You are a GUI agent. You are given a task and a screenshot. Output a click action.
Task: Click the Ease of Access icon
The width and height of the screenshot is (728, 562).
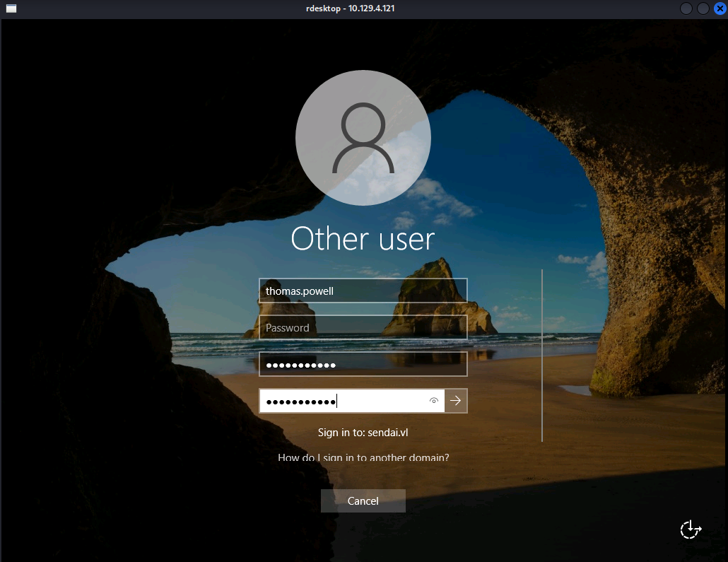(690, 529)
